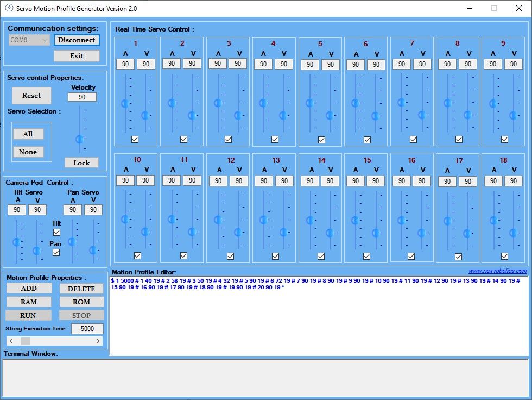Click the global Velocity slider thumb

79,139
